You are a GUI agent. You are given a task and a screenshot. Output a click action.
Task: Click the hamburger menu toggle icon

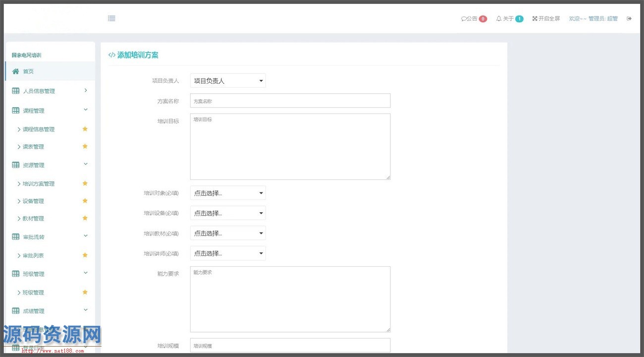click(111, 18)
